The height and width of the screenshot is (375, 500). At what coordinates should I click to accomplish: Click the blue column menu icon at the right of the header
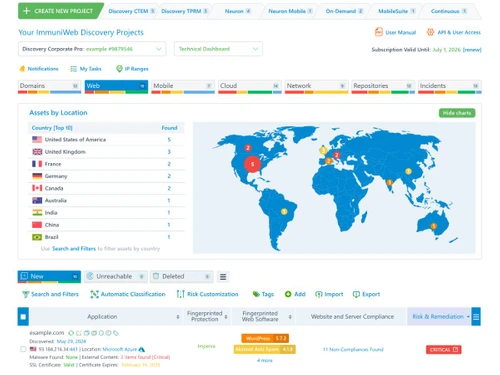coord(476,317)
